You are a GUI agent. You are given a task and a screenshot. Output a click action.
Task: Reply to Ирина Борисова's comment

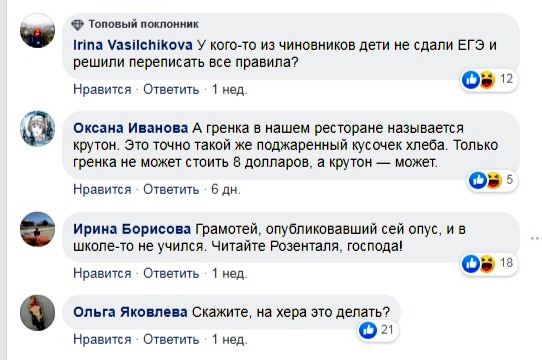click(x=171, y=274)
